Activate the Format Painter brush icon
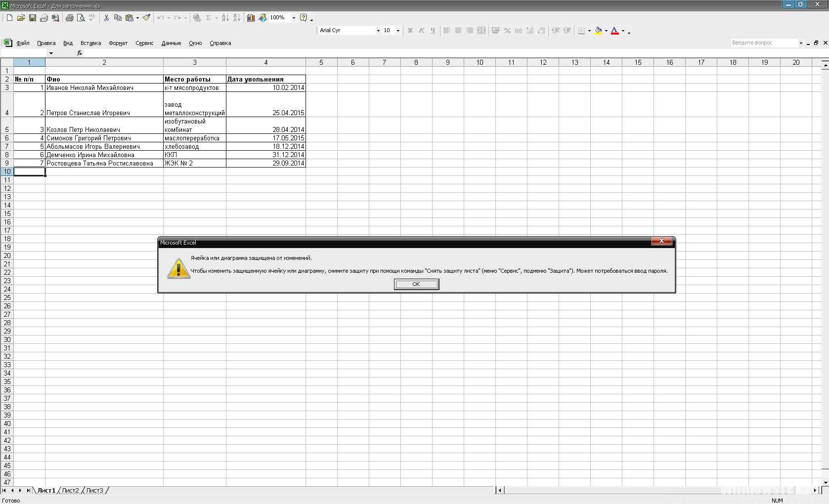The width and height of the screenshot is (829, 504). (146, 18)
